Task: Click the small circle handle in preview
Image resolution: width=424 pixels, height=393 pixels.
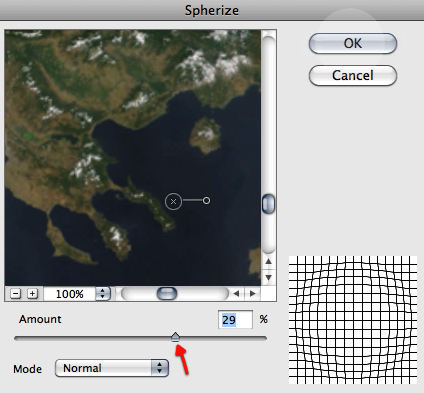Action: [206, 200]
